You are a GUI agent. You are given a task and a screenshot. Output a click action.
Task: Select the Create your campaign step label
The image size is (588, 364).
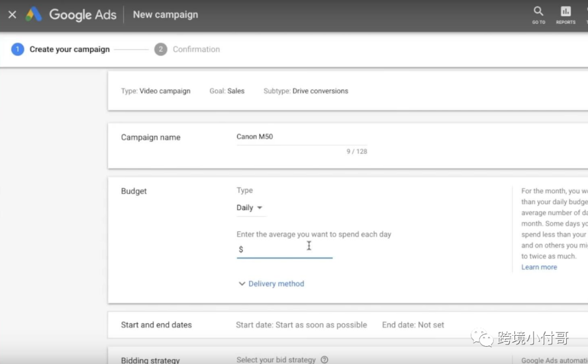tap(70, 50)
